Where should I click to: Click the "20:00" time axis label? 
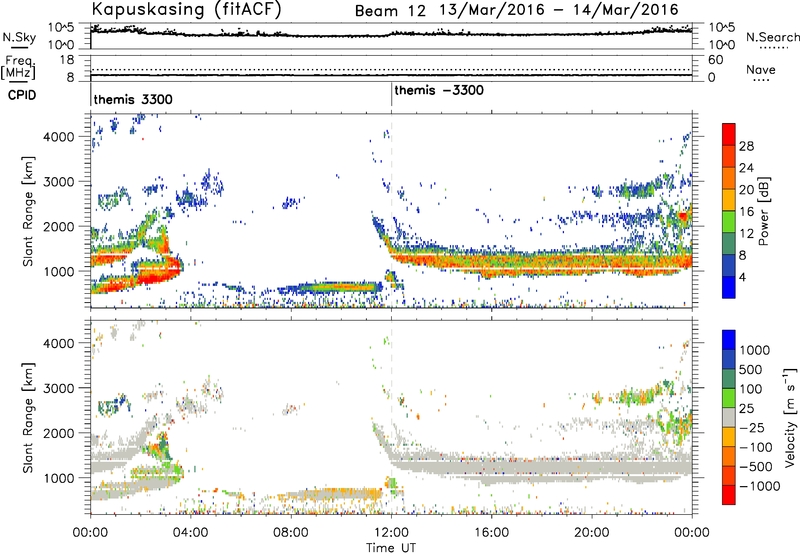(592, 533)
